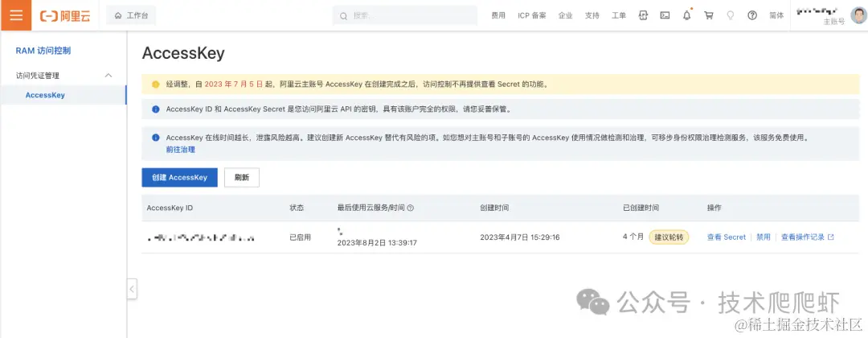
Task: Open the orange hamburger menu
Action: click(x=16, y=15)
